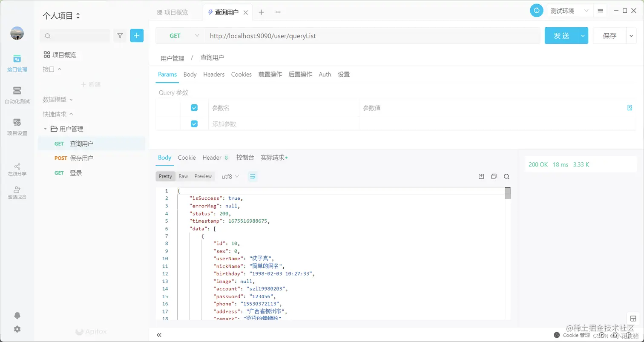Add a new tab with plus icon
Viewport: 644px width, 342px height.
click(x=262, y=12)
